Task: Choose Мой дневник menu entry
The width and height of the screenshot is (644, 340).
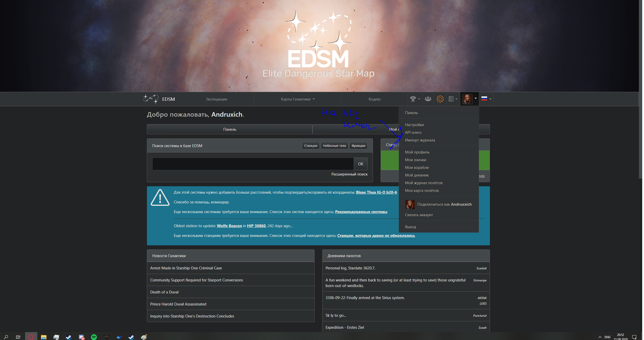Action: pos(439,175)
